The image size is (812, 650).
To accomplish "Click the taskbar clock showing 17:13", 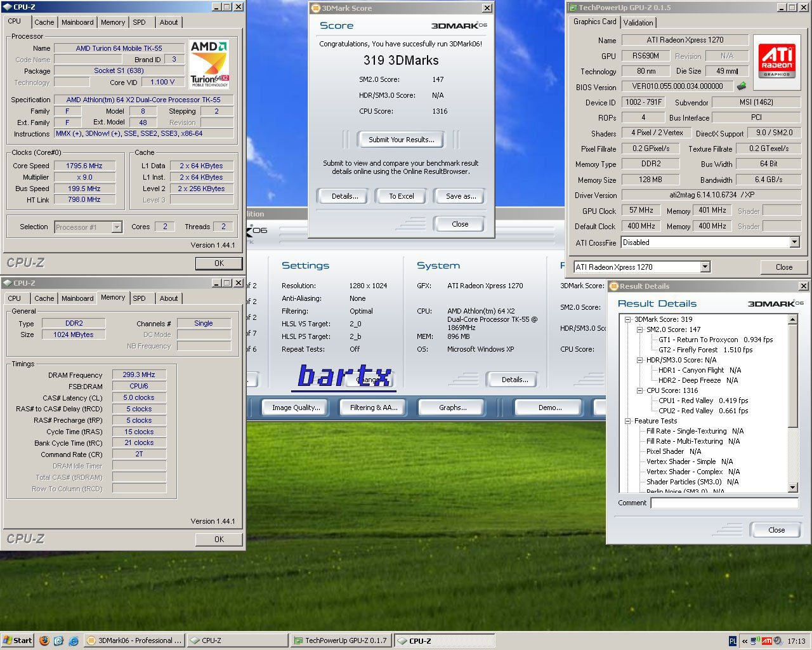I will click(x=796, y=641).
